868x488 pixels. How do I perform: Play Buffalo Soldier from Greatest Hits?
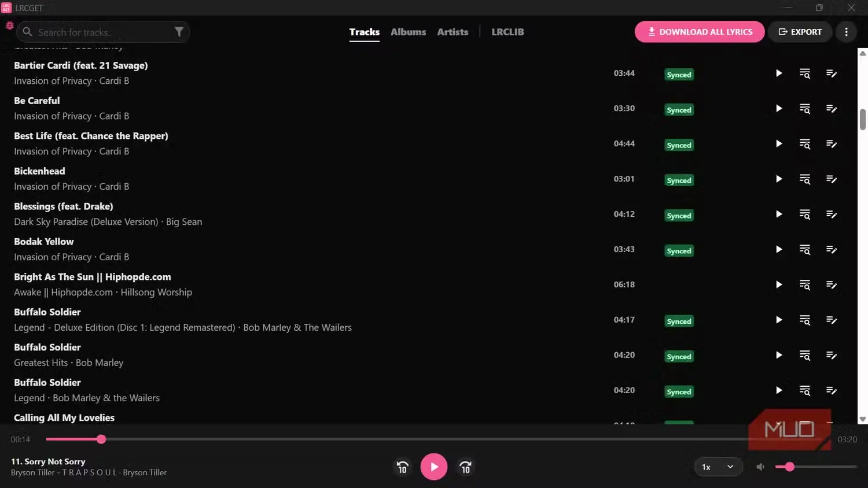click(x=779, y=355)
